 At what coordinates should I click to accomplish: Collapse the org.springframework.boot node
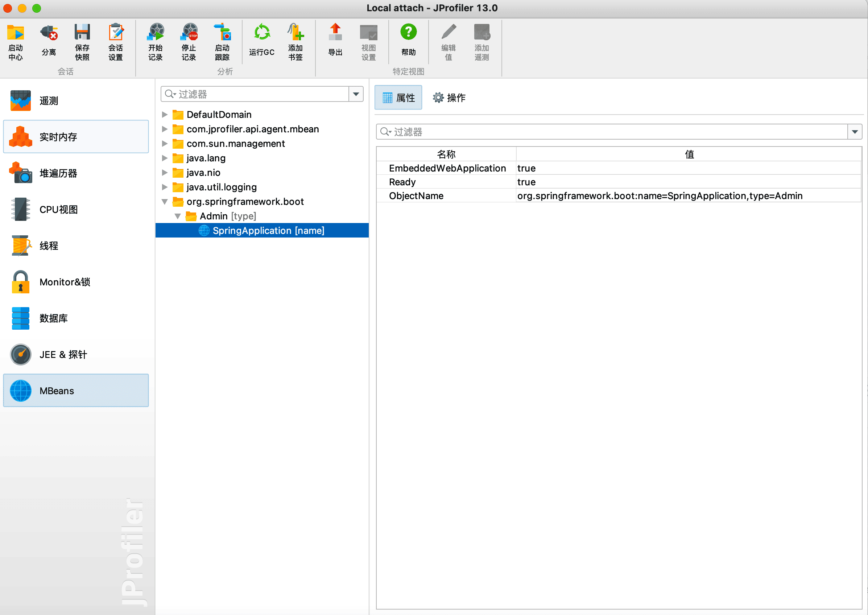point(165,202)
